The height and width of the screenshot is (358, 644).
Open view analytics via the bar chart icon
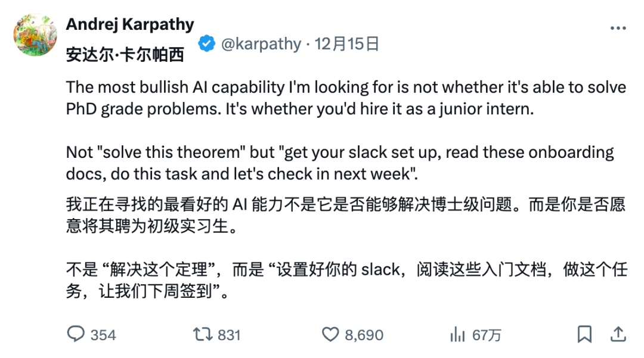coord(458,334)
